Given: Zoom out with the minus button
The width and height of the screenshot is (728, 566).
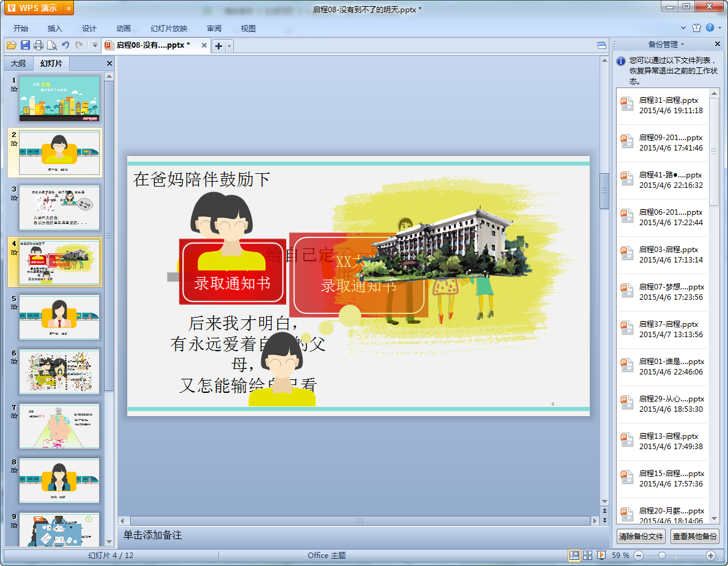Looking at the screenshot, I should coord(639,556).
